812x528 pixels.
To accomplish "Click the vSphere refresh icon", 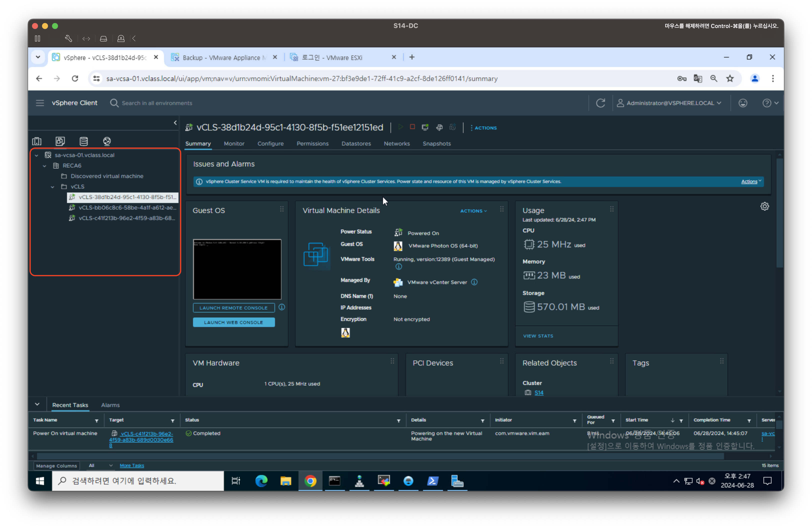I will (600, 103).
